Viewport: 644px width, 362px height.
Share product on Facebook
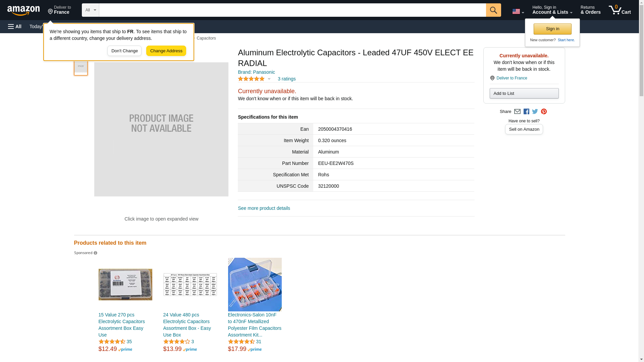(526, 112)
